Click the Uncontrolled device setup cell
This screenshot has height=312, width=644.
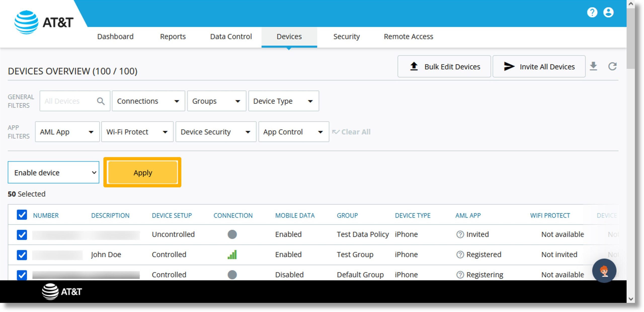click(173, 234)
